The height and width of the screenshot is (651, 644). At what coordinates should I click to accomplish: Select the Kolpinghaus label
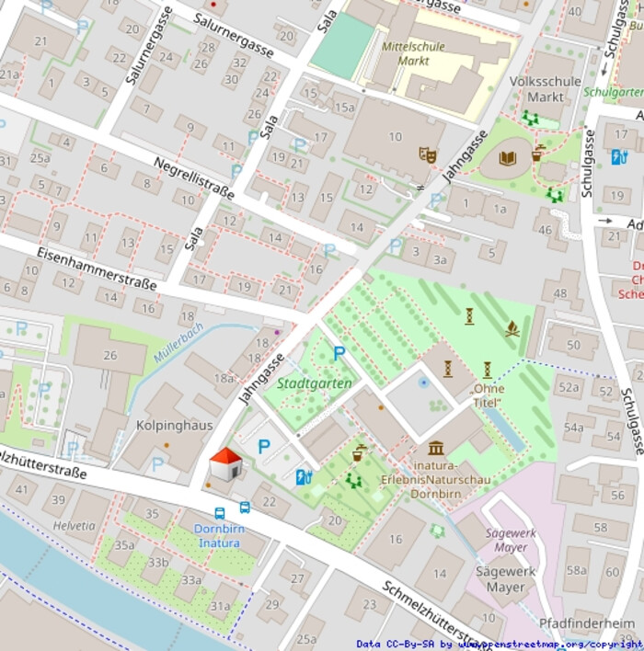point(174,426)
